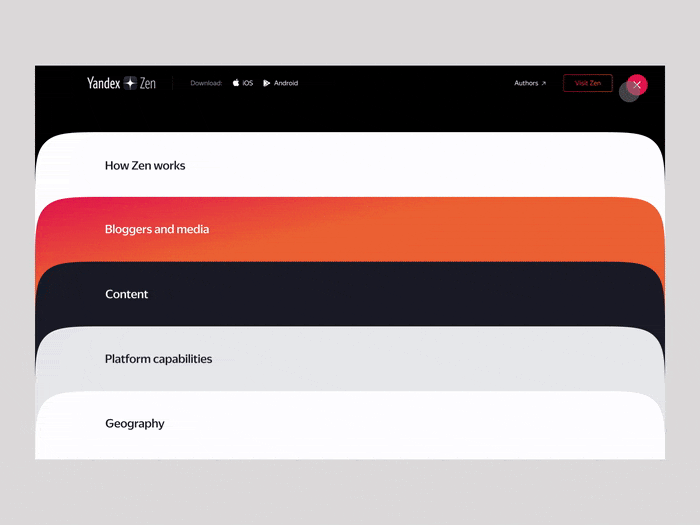Click the Android download text link
The height and width of the screenshot is (525, 700).
pyautogui.click(x=286, y=83)
